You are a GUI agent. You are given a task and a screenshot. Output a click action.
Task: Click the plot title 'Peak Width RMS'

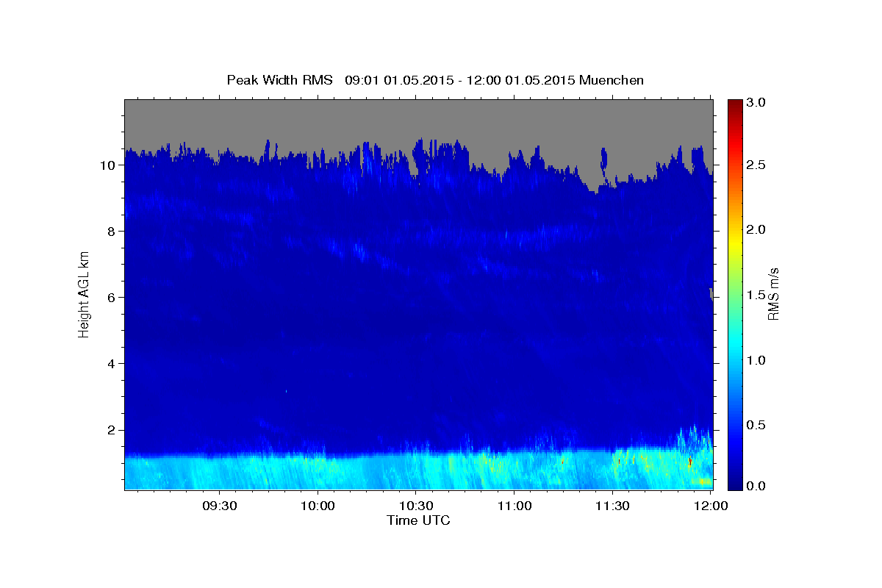coord(280,79)
